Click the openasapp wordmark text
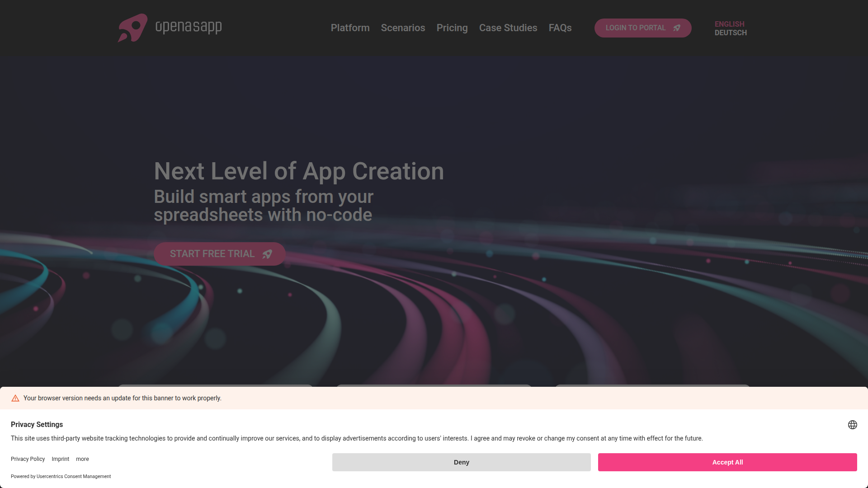This screenshot has width=868, height=488. tap(189, 27)
